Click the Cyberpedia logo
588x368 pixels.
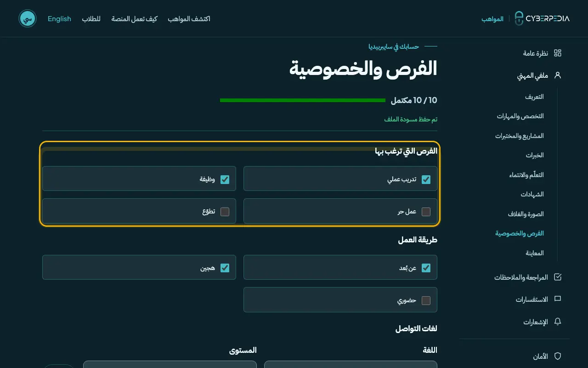click(542, 18)
